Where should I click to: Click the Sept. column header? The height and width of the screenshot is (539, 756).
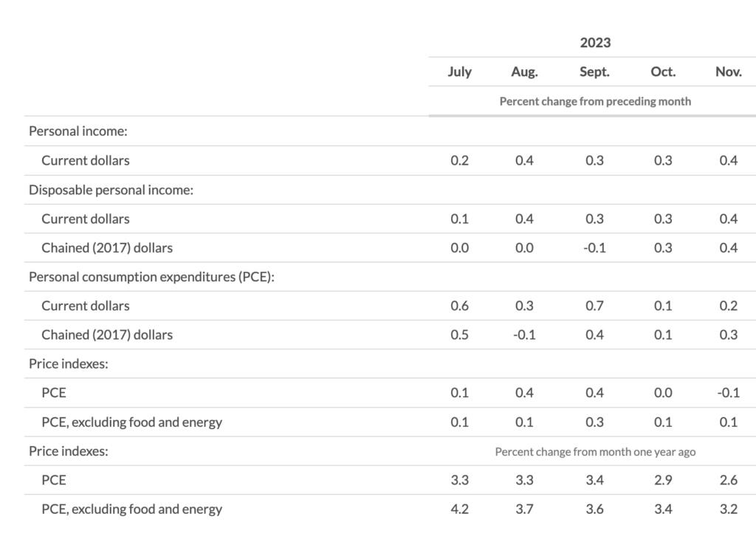[x=594, y=72]
